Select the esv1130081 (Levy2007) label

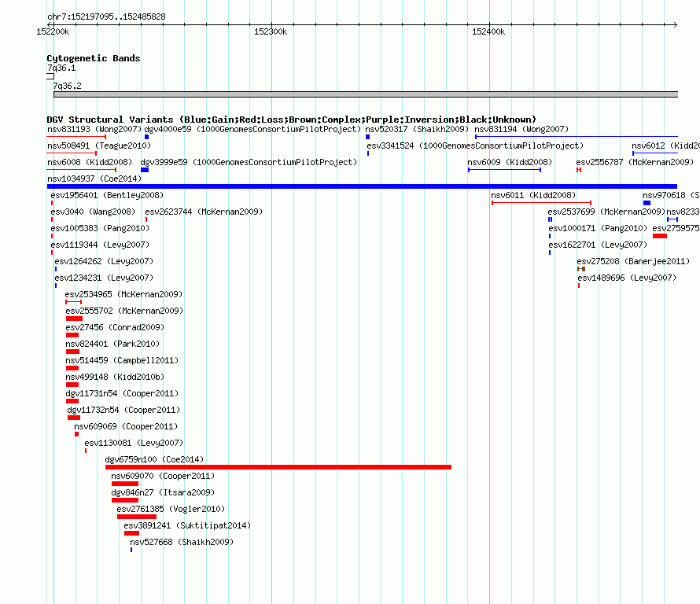click(x=134, y=443)
